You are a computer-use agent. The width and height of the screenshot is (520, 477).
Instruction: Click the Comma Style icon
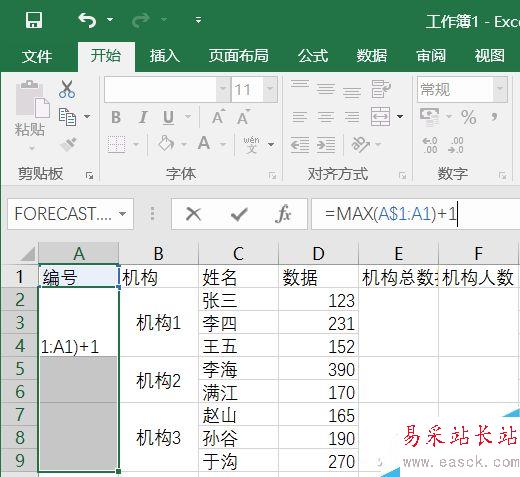pyautogui.click(x=494, y=116)
